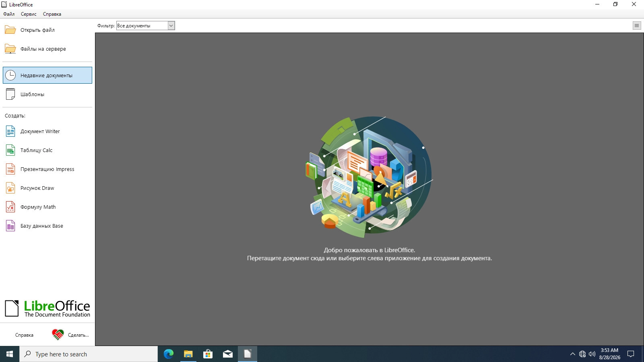Viewport: 644px width, 362px height.
Task: Select Недавние документы in the sidebar
Action: [x=47, y=75]
